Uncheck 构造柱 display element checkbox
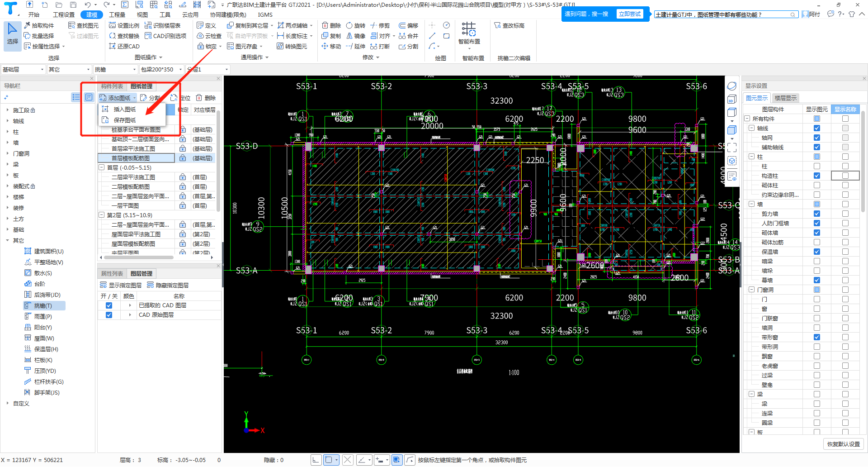 (817, 176)
